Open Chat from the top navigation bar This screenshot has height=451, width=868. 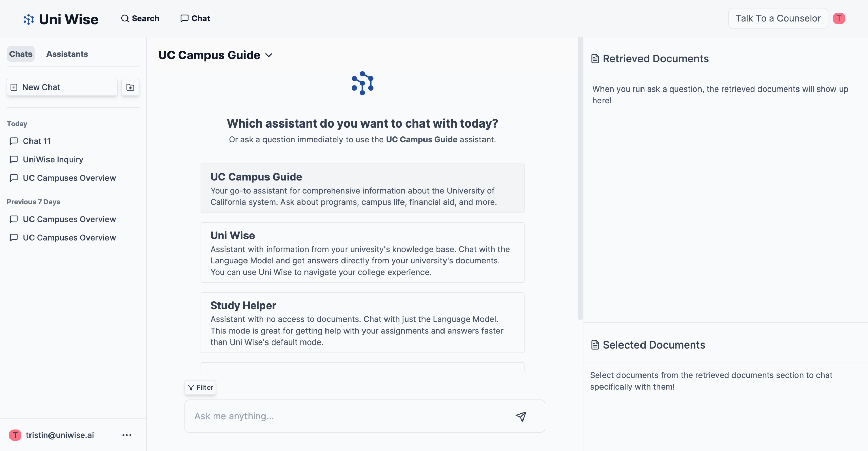195,18
